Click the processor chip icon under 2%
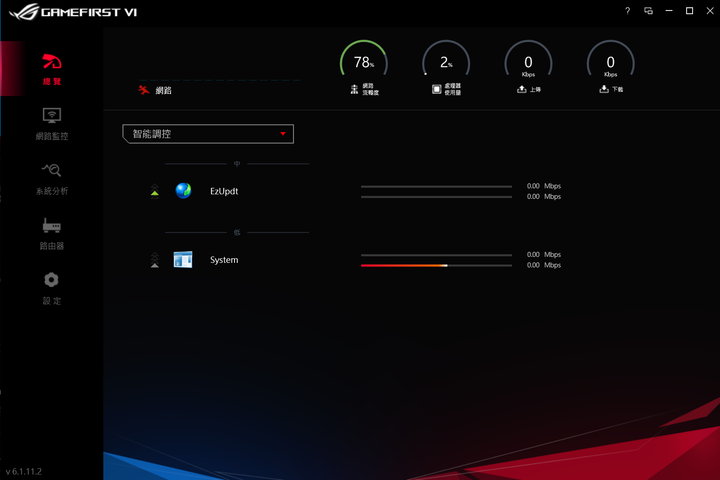720x480 pixels. [x=436, y=89]
